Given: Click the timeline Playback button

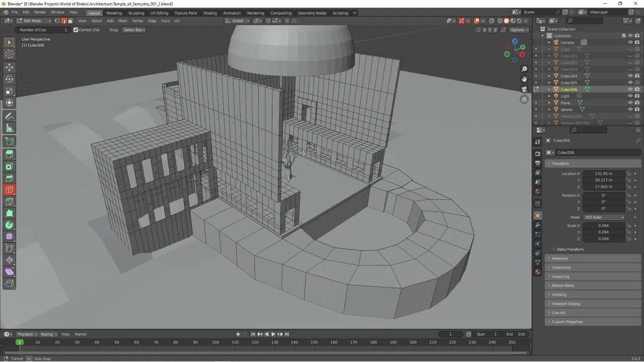Looking at the screenshot, I should tap(27, 334).
